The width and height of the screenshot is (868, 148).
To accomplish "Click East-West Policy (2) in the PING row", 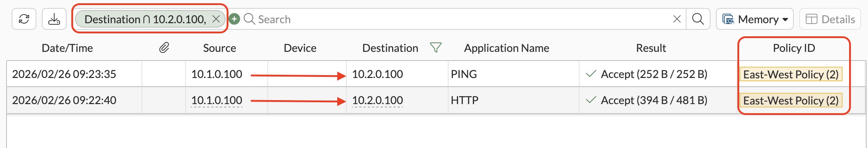I will coord(791,74).
